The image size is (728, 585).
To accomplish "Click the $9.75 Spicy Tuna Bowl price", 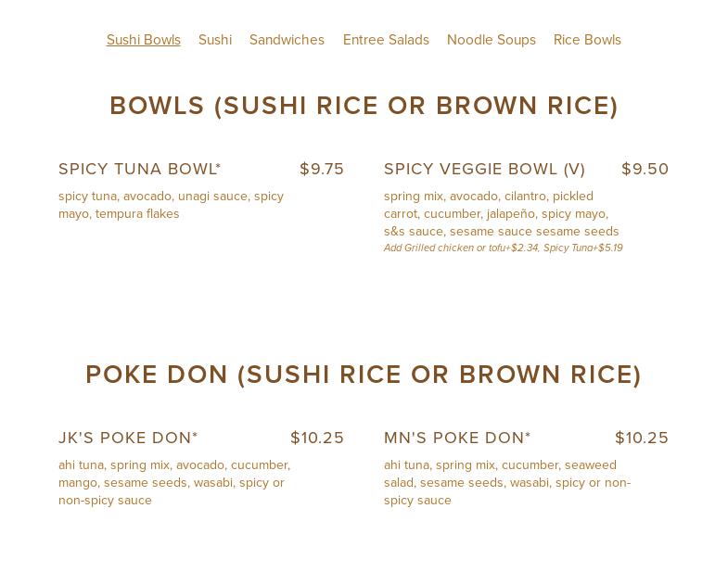I will (x=322, y=169).
